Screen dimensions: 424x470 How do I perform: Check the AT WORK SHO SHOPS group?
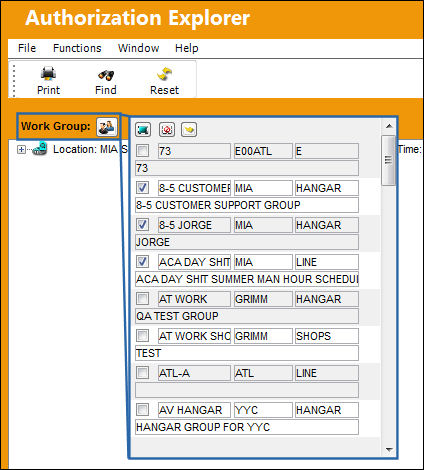click(143, 336)
